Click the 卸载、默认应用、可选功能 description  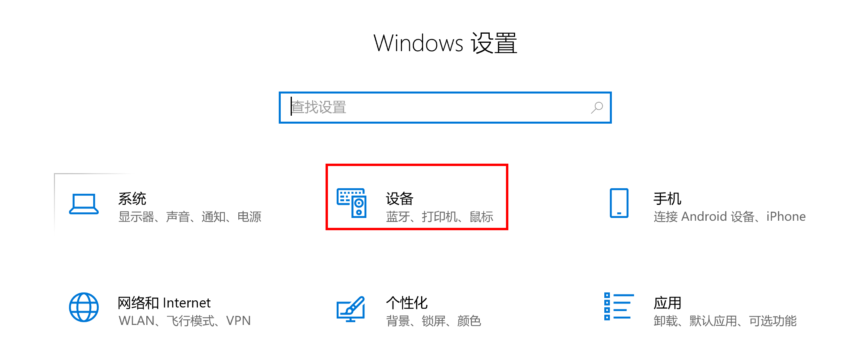tap(725, 321)
